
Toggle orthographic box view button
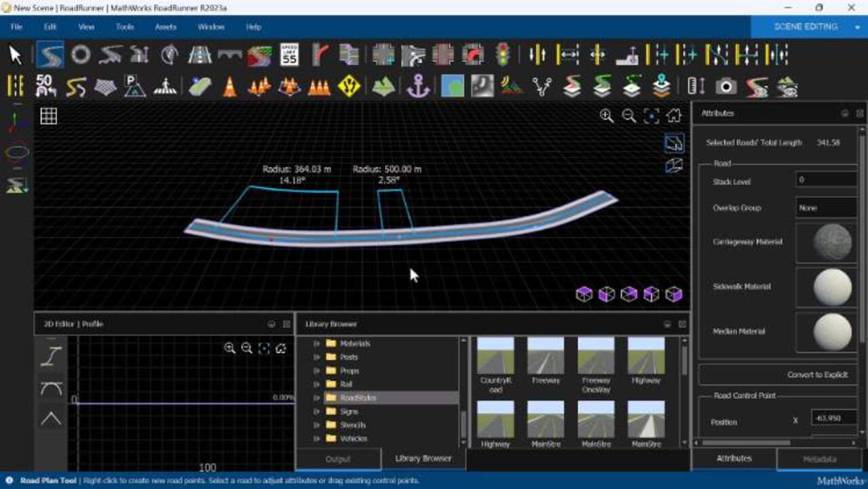point(674,166)
